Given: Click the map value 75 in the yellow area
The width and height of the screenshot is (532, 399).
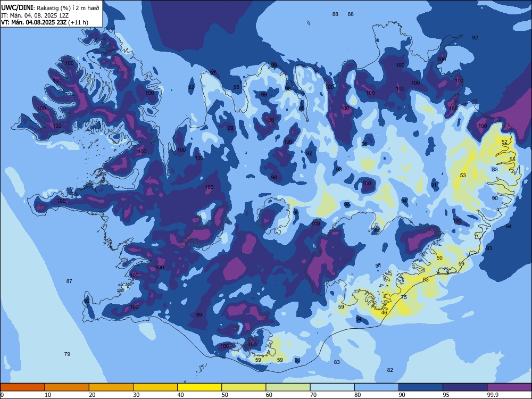Looking at the screenshot, I should pos(404,297).
